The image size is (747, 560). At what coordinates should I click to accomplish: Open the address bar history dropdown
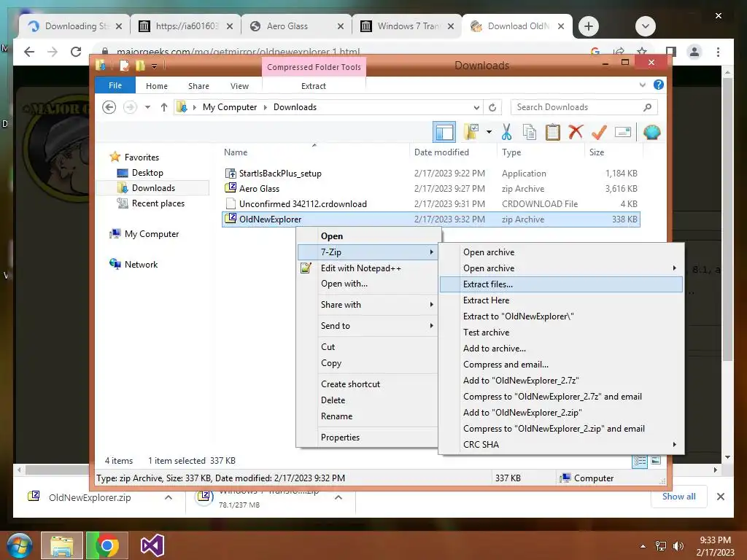pyautogui.click(x=476, y=108)
